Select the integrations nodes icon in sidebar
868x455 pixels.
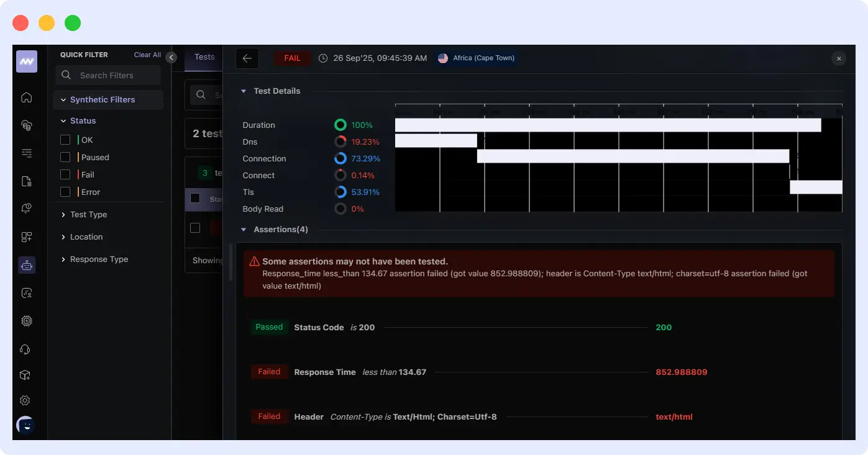[26, 237]
